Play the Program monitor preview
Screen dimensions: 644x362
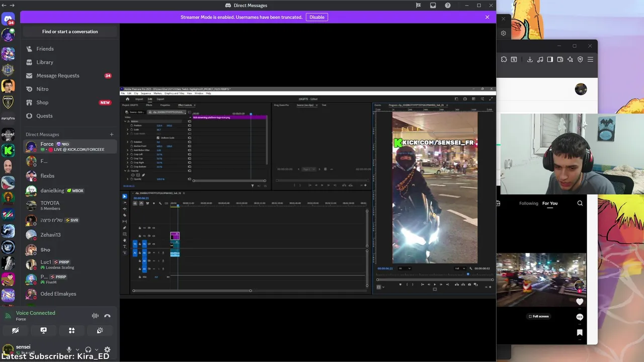coord(435,285)
